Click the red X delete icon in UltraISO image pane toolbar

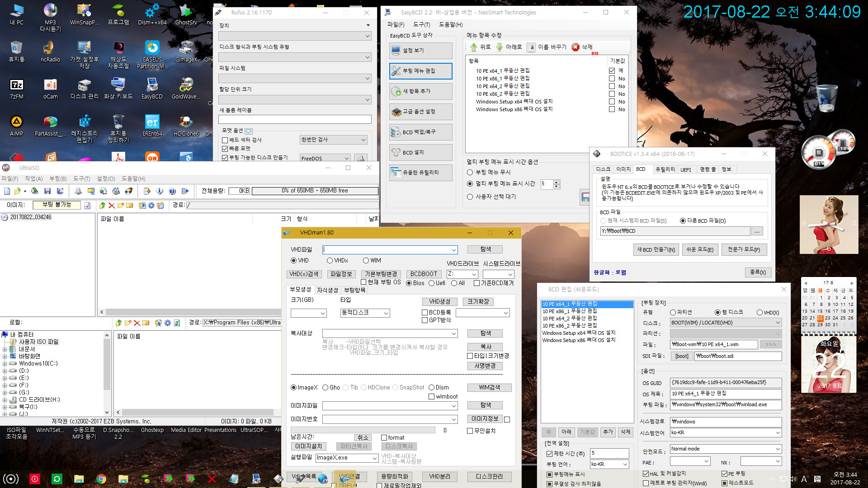tap(112, 205)
